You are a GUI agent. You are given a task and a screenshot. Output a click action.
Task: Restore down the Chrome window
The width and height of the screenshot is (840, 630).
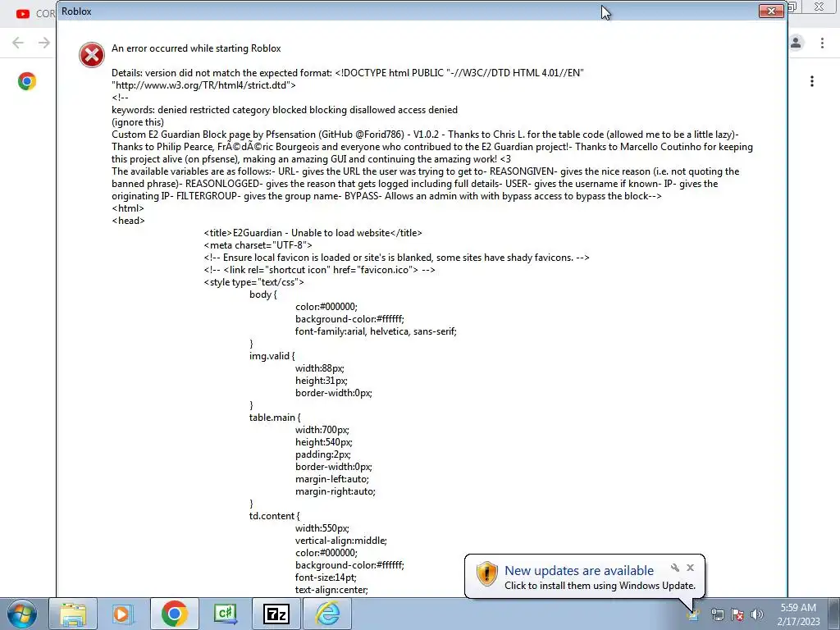[793, 7]
